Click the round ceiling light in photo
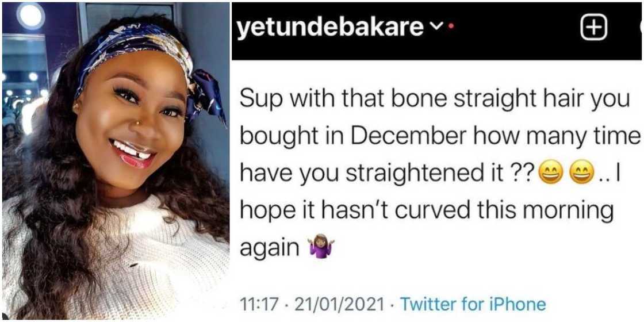 tap(30, 16)
